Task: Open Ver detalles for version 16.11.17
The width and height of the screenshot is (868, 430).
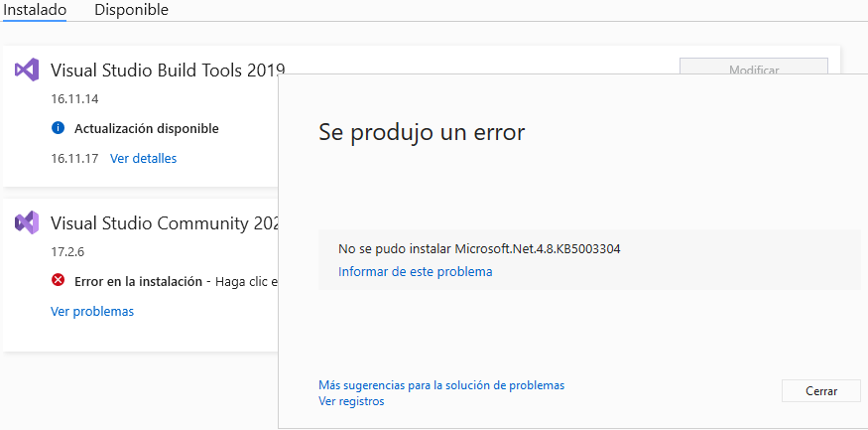Action: 144,159
